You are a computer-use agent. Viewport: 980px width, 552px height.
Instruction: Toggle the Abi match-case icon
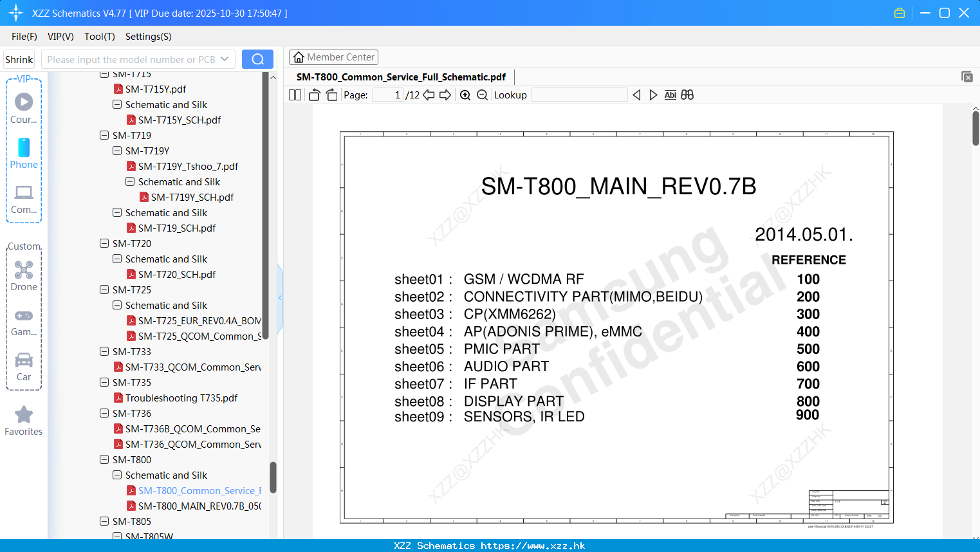click(x=670, y=95)
